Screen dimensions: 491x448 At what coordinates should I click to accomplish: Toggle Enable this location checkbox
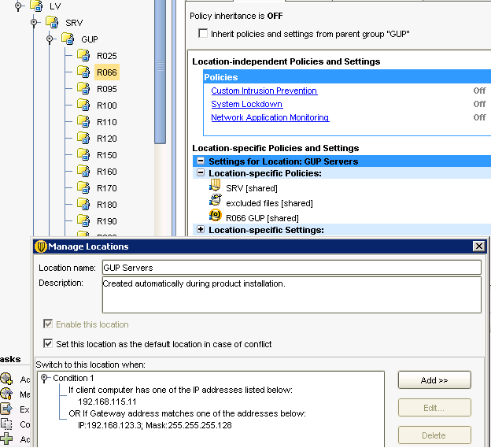click(48, 324)
